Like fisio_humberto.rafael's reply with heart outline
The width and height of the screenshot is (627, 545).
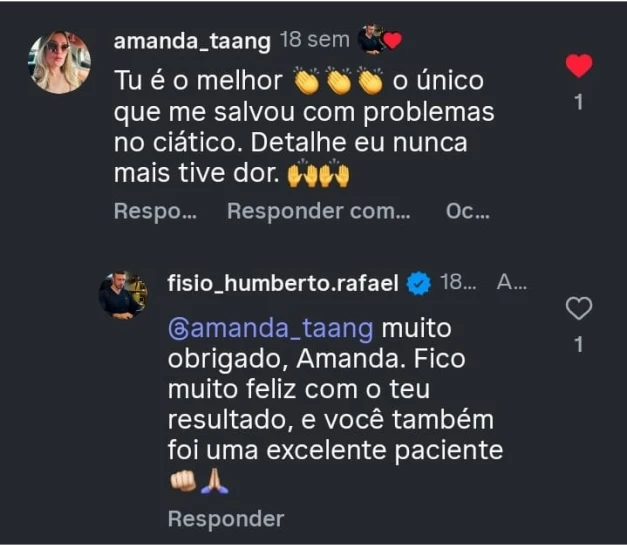[579, 309]
